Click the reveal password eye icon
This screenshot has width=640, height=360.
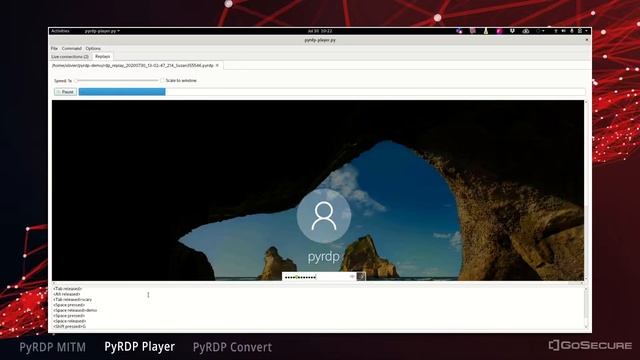pos(352,277)
